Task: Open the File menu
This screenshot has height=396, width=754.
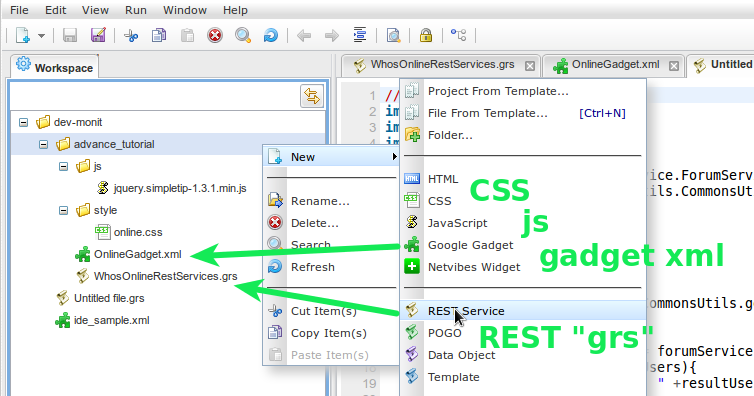Action: coord(19,10)
